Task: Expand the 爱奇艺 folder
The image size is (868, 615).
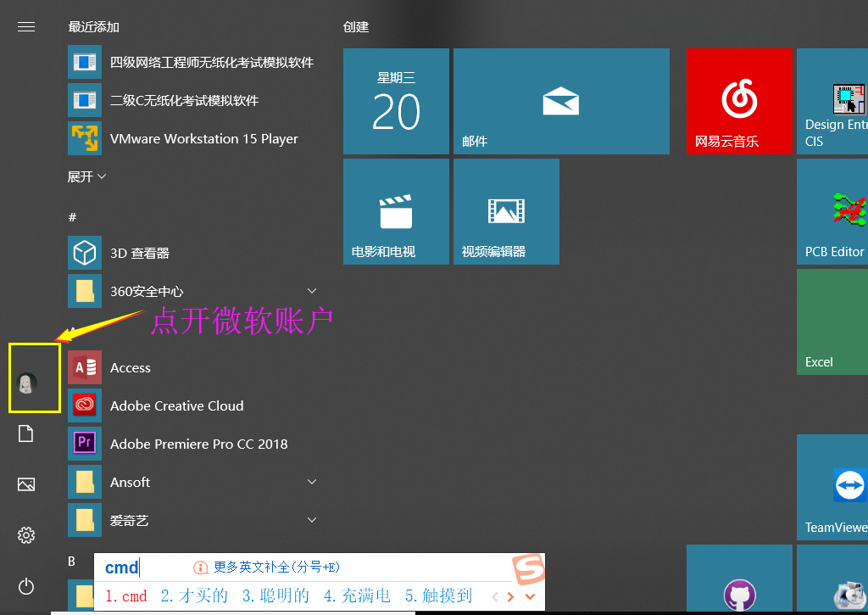Action: tap(312, 519)
